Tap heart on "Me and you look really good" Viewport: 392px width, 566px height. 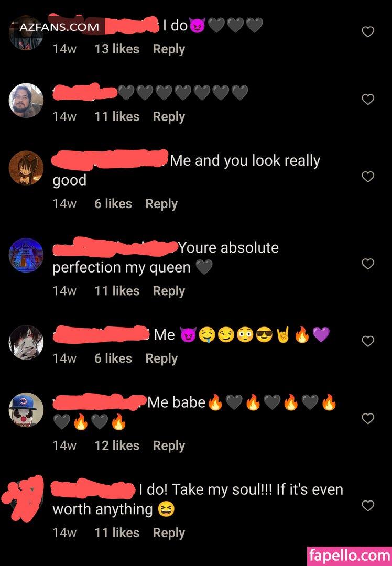(x=368, y=177)
